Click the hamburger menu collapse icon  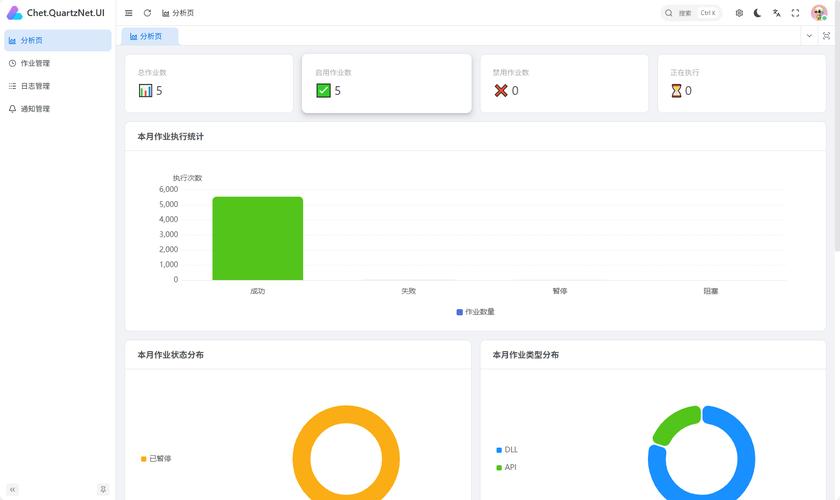pos(129,13)
